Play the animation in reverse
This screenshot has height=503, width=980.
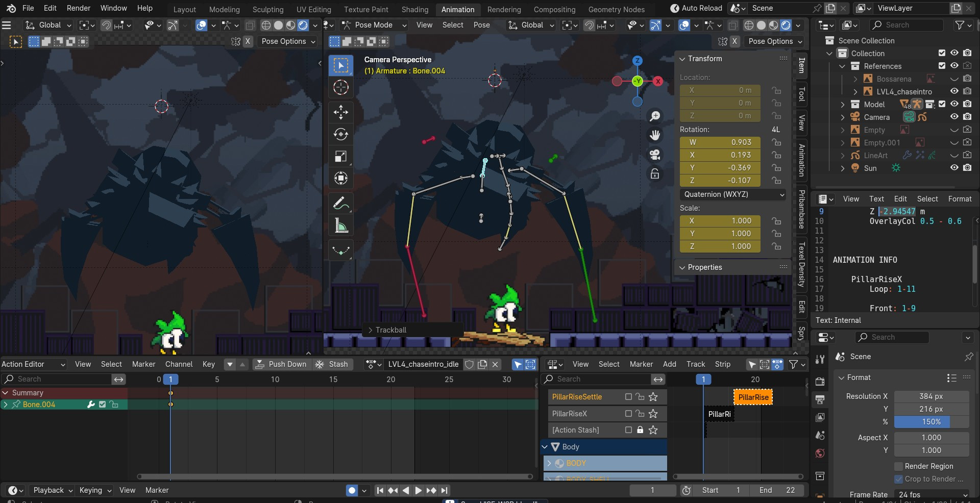(406, 490)
